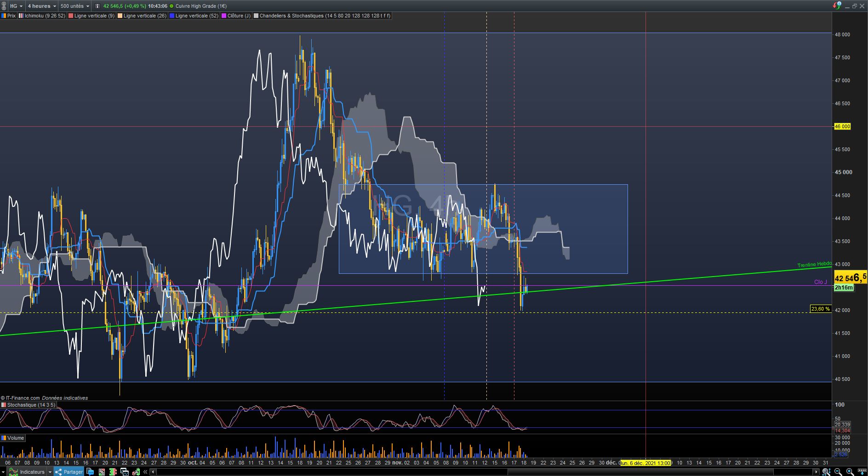The width and height of the screenshot is (868, 476).
Task: Open the Ligne verticale (52) legend item
Action: click(194, 16)
